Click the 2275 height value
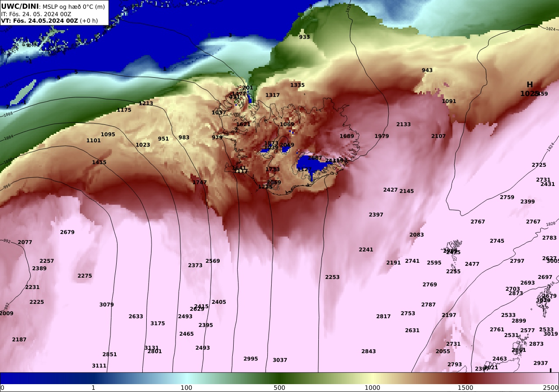Image resolution: width=559 pixels, height=392 pixels. pyautogui.click(x=85, y=276)
